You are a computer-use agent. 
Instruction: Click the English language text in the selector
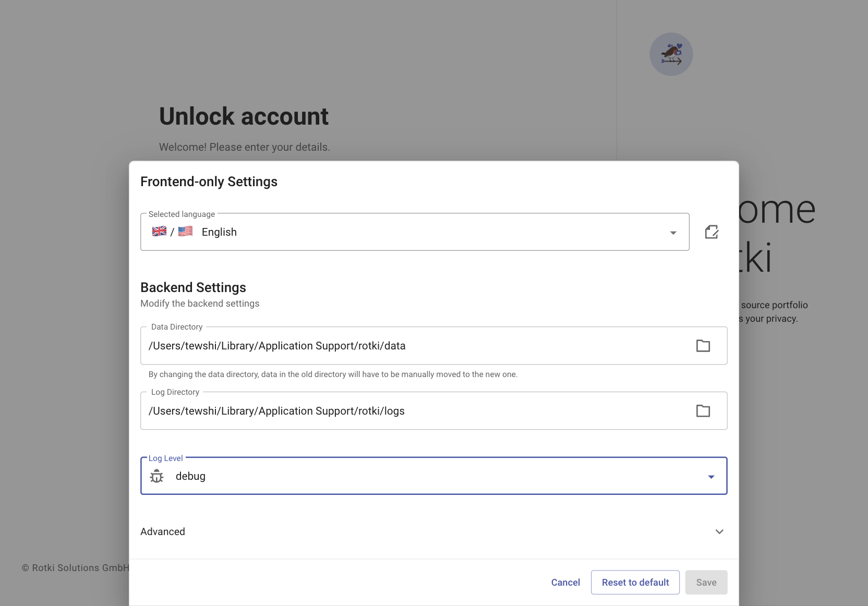point(219,232)
